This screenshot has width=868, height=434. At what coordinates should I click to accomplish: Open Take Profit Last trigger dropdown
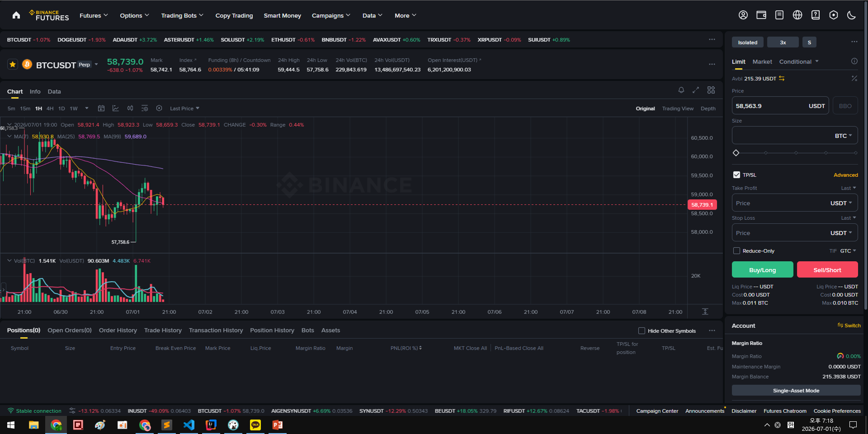tap(848, 188)
